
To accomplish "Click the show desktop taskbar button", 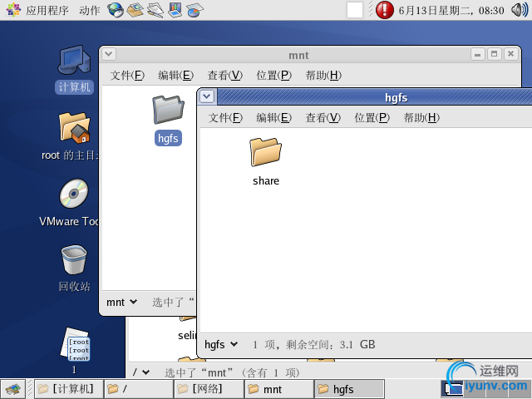I will [x=13, y=389].
